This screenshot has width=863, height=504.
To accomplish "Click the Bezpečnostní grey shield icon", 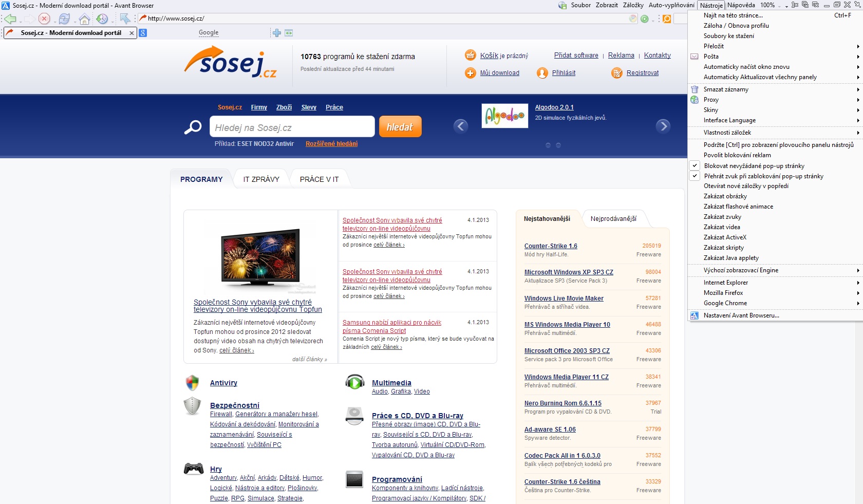I will pos(192,406).
